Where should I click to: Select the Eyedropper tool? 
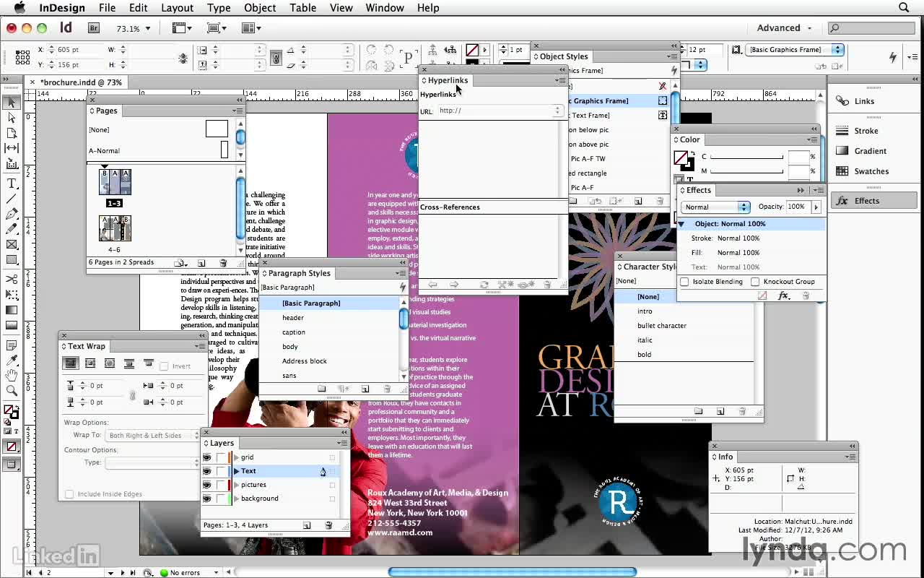point(12,361)
